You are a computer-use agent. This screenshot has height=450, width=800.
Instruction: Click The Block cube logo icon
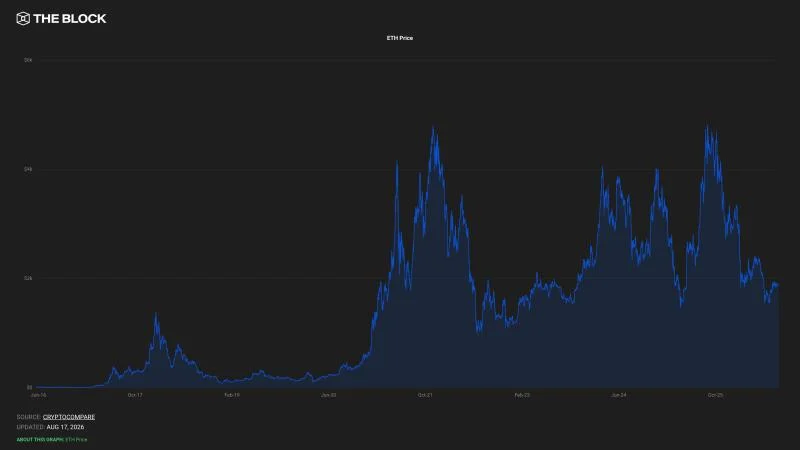[x=23, y=19]
